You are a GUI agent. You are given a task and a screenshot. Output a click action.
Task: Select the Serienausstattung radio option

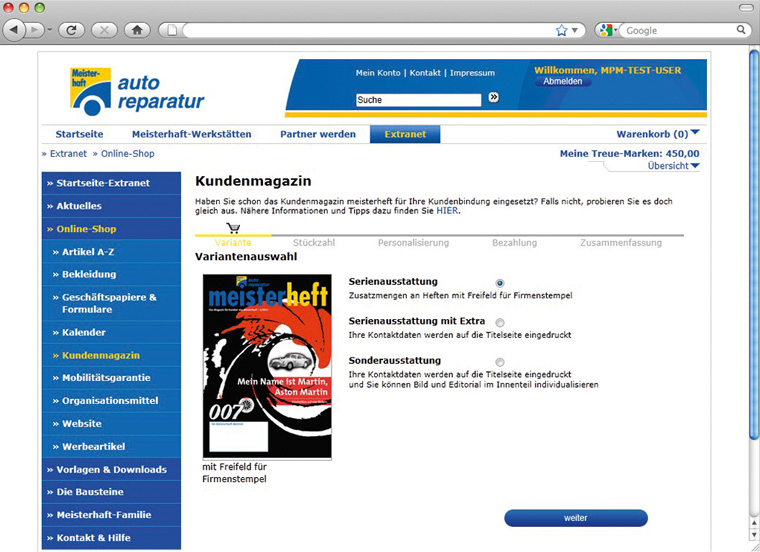click(x=500, y=283)
